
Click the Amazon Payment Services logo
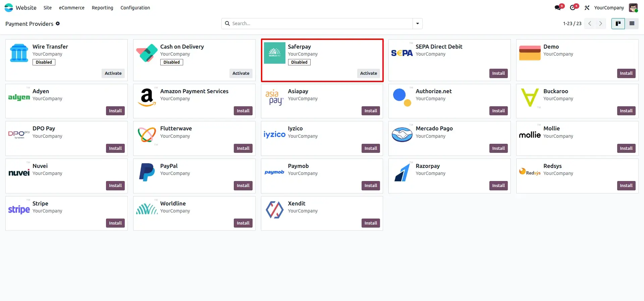click(x=147, y=97)
